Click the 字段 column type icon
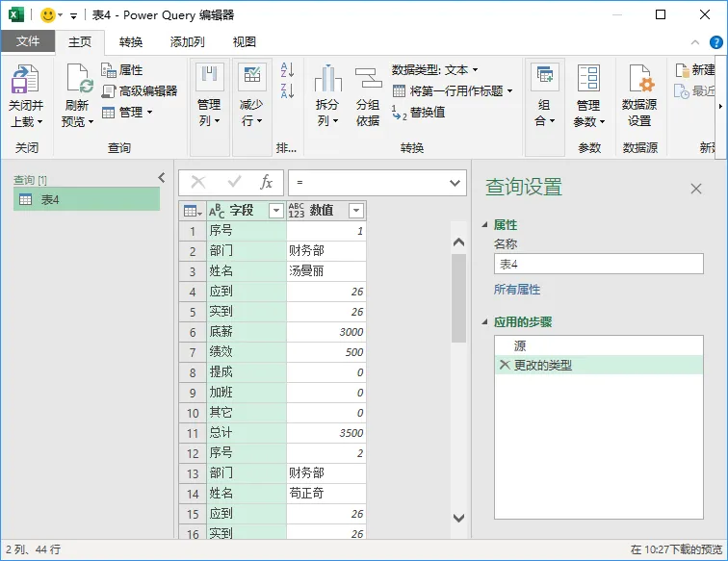The image size is (728, 561). (x=217, y=211)
